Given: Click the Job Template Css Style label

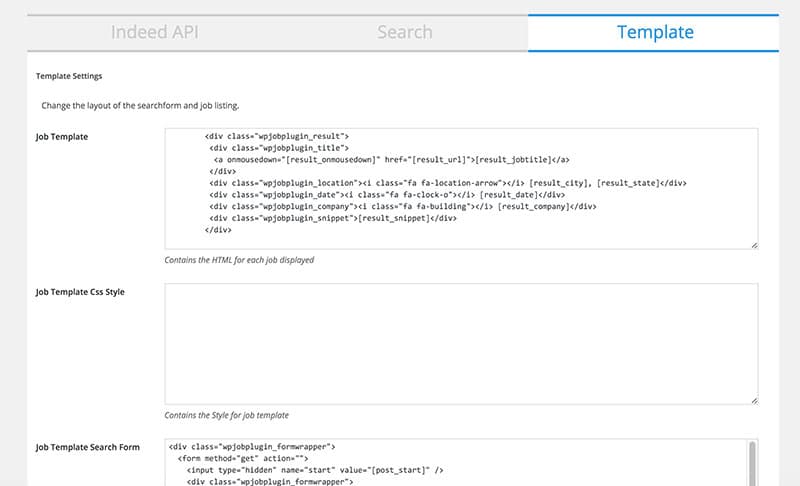Looking at the screenshot, I should (80, 292).
